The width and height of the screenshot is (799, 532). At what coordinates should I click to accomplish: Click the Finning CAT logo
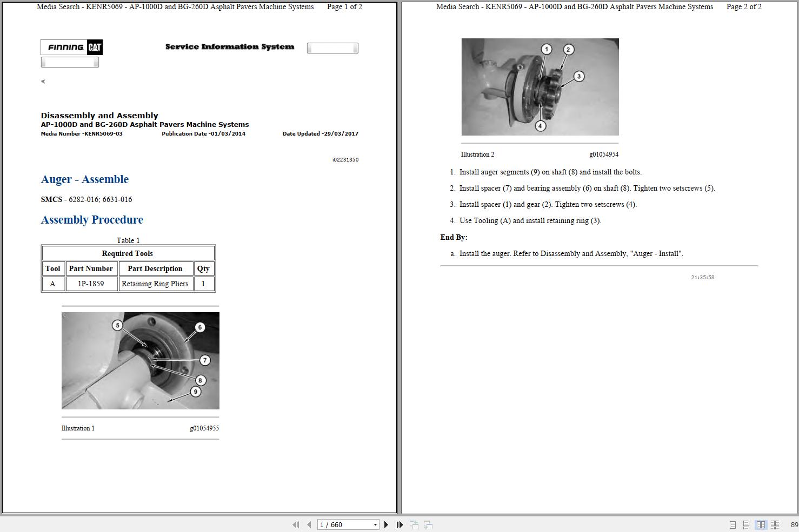tap(71, 48)
